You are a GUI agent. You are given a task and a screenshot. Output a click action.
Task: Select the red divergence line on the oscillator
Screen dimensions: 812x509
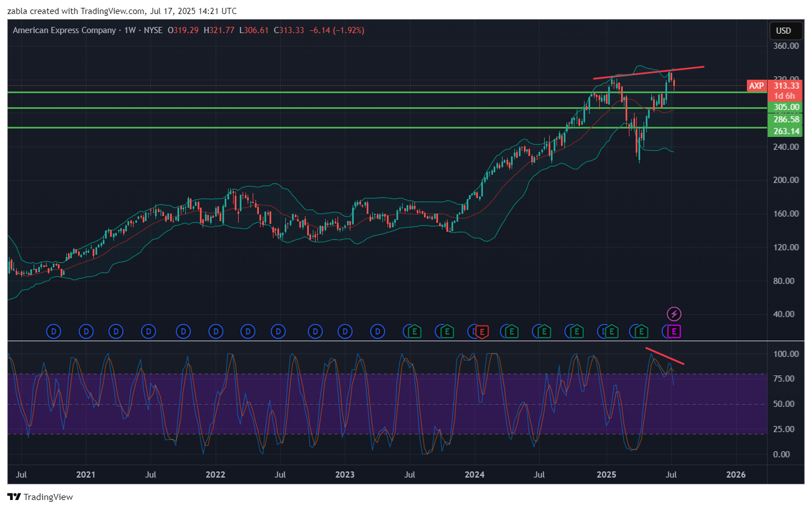(665, 356)
